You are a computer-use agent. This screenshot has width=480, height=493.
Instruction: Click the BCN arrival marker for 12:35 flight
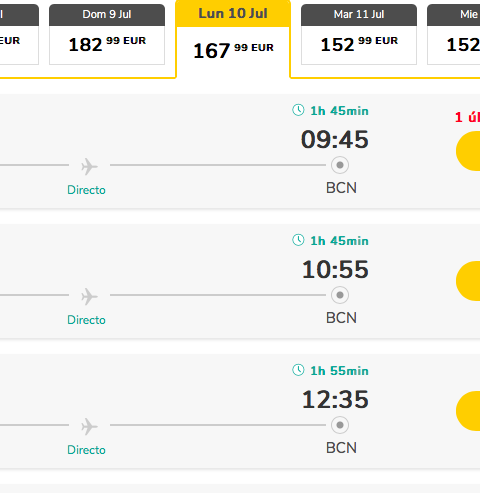pyautogui.click(x=340, y=425)
